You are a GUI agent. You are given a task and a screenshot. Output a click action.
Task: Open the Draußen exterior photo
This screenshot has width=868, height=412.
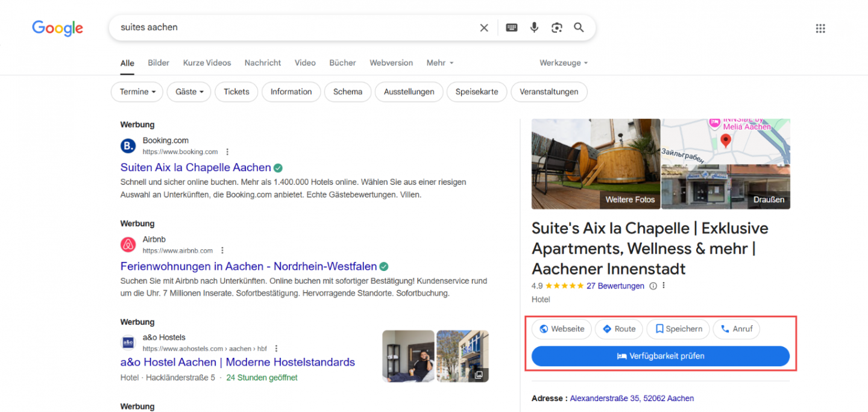pos(726,187)
